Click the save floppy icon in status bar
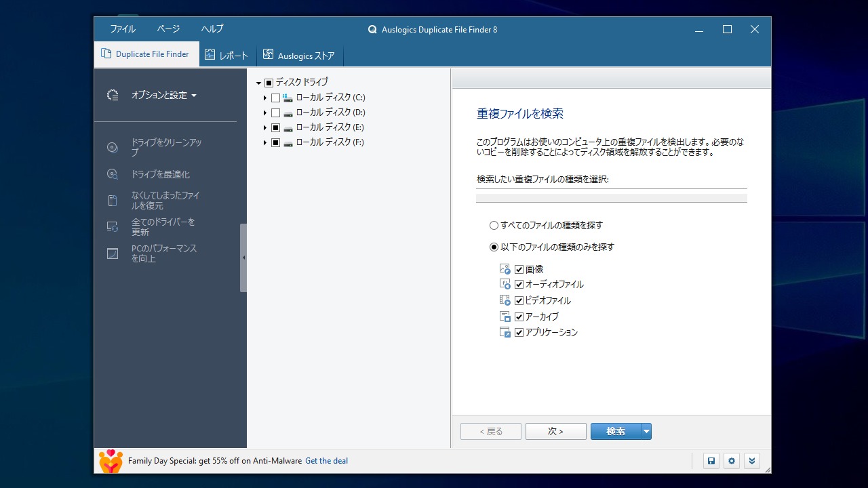Screen dimensions: 868x488 tap(711, 461)
